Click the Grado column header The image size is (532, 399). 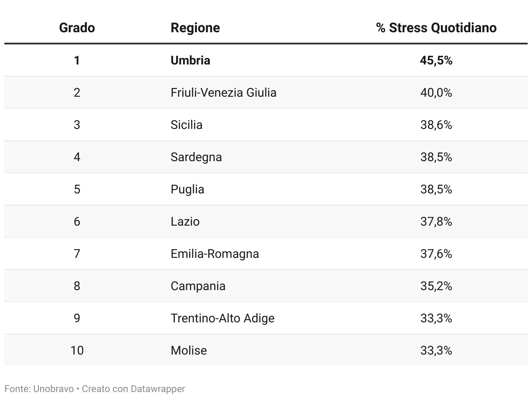(77, 28)
